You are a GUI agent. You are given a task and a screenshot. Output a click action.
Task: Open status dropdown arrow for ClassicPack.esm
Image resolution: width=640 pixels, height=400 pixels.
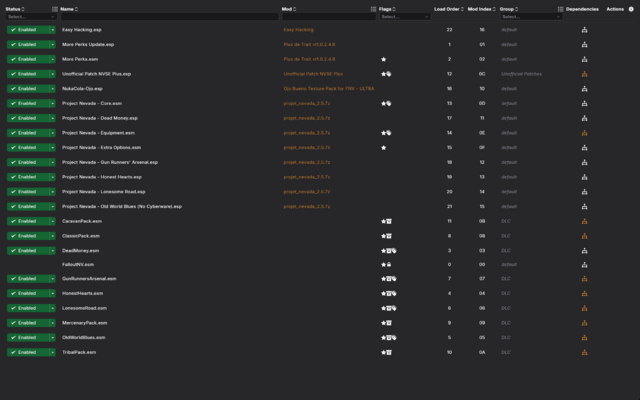coord(53,236)
